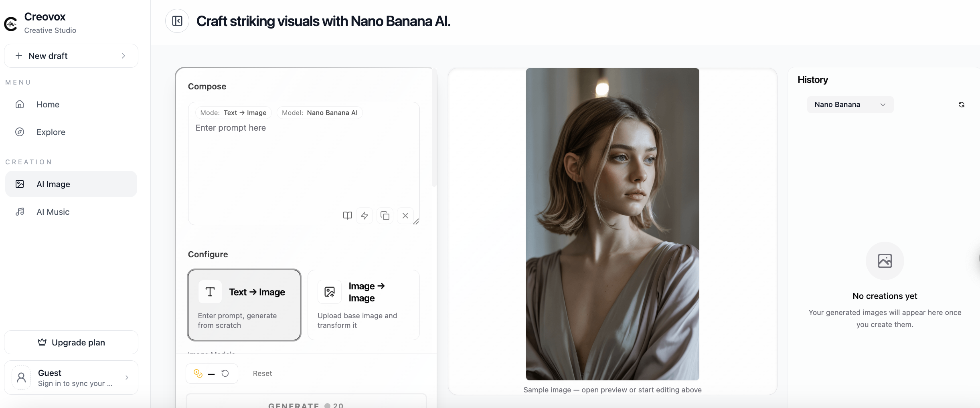The width and height of the screenshot is (980, 408).
Task: Click the Creovox logo
Action: [11, 23]
